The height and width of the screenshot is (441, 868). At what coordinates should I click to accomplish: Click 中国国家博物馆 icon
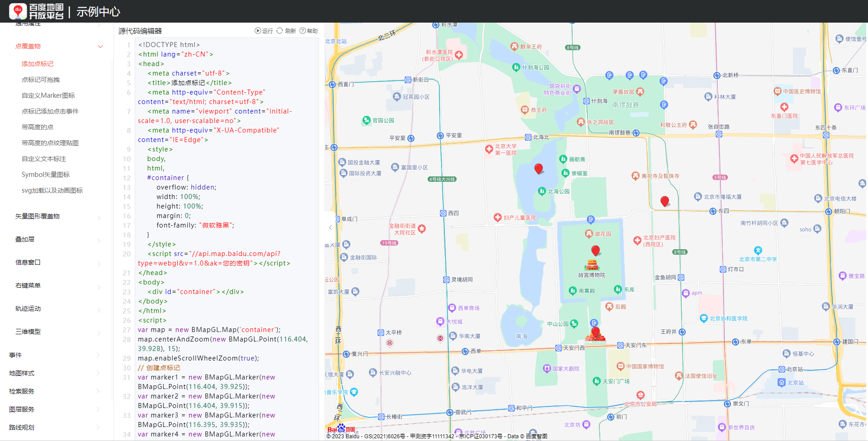[621, 366]
